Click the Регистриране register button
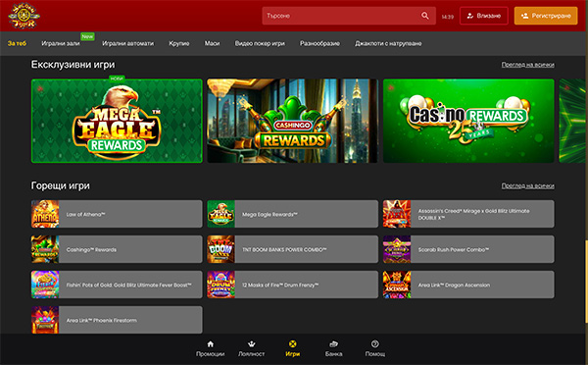588x365 pixels. click(x=546, y=16)
